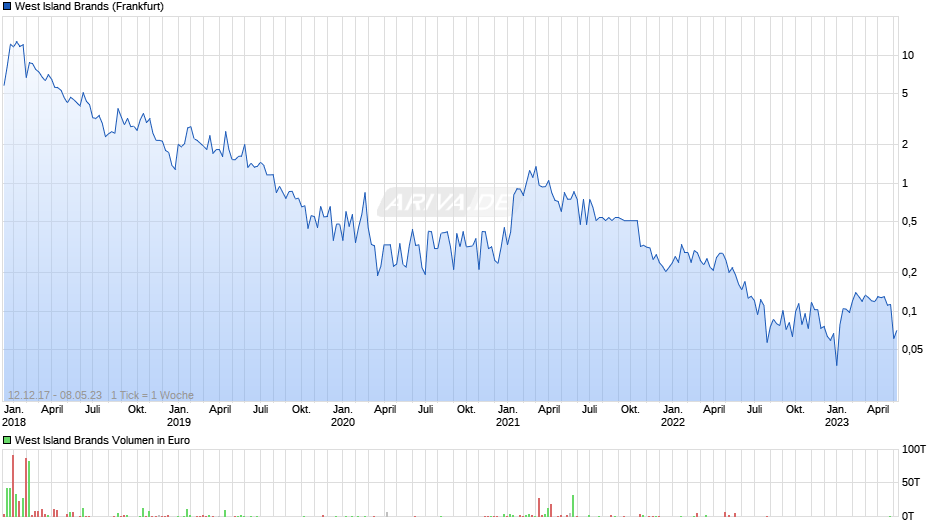This screenshot has width=940, height=526.
Task: Click the 'April' label after Jan. 2023
Action: point(878,410)
